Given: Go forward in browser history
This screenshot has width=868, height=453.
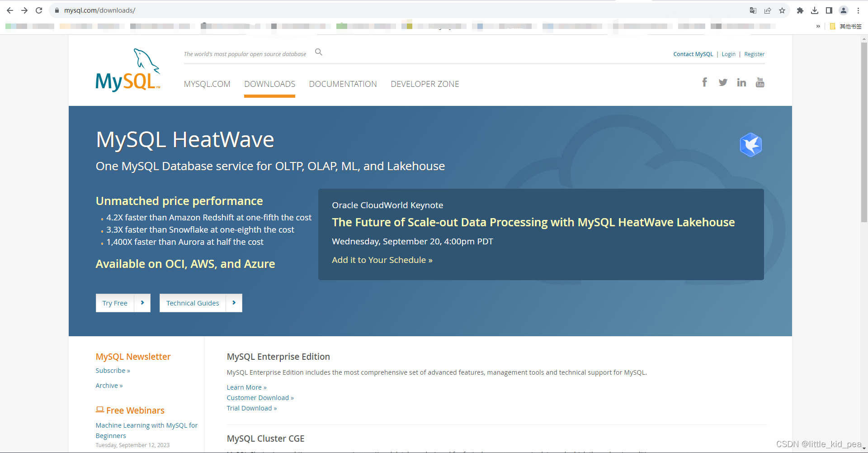Looking at the screenshot, I should 24,10.
